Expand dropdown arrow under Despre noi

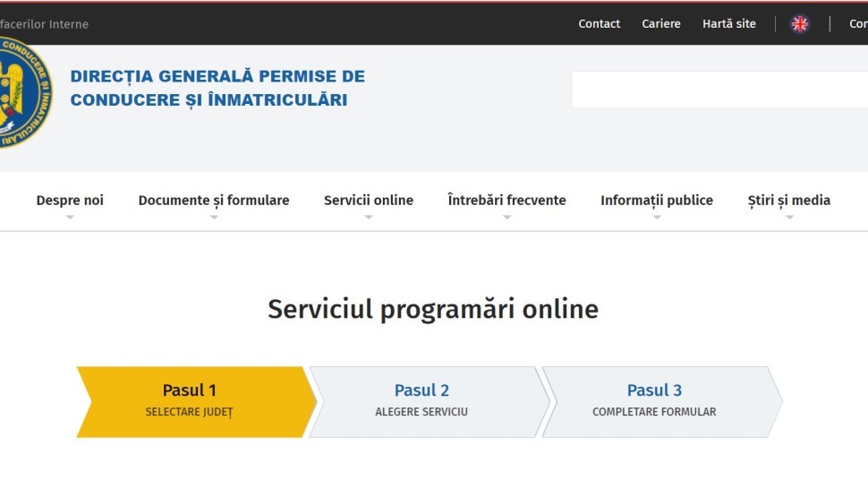tap(70, 217)
